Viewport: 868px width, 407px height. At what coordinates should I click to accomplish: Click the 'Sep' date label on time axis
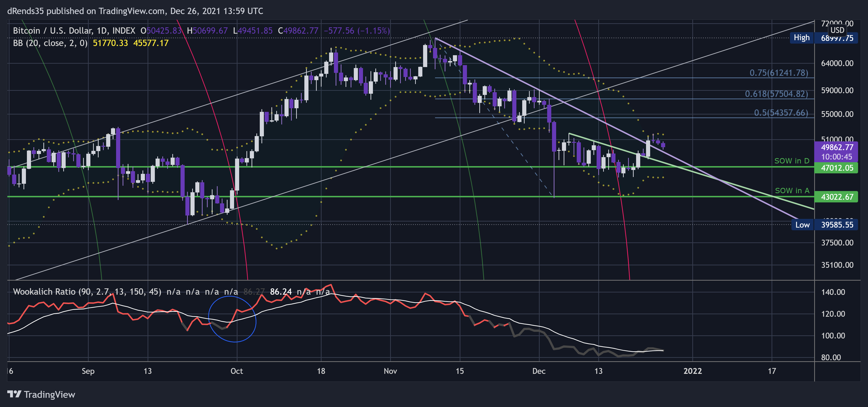tap(88, 371)
